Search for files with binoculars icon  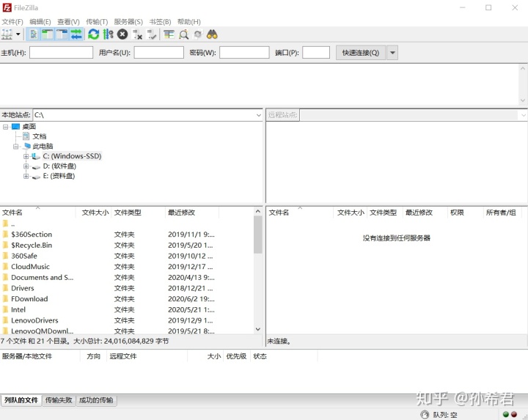(x=212, y=34)
